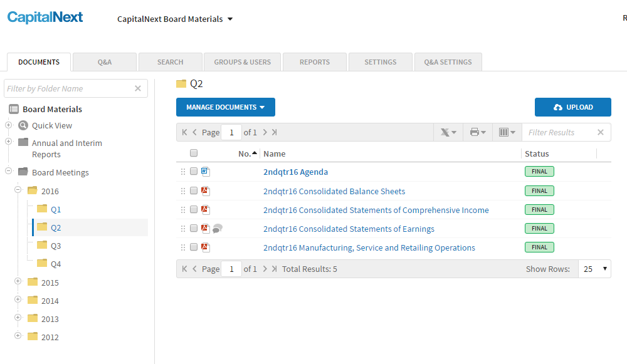Click the Excel export icon on the toolbar

click(446, 132)
